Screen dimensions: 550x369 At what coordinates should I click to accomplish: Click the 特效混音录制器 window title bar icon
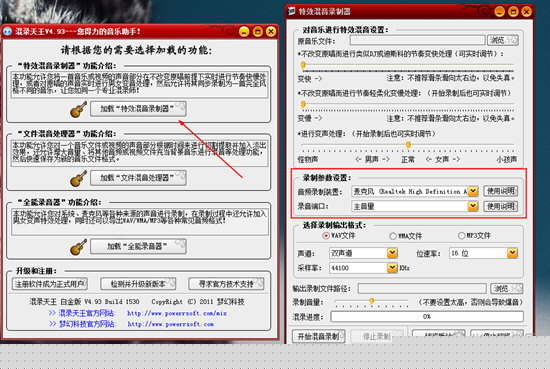coord(291,11)
